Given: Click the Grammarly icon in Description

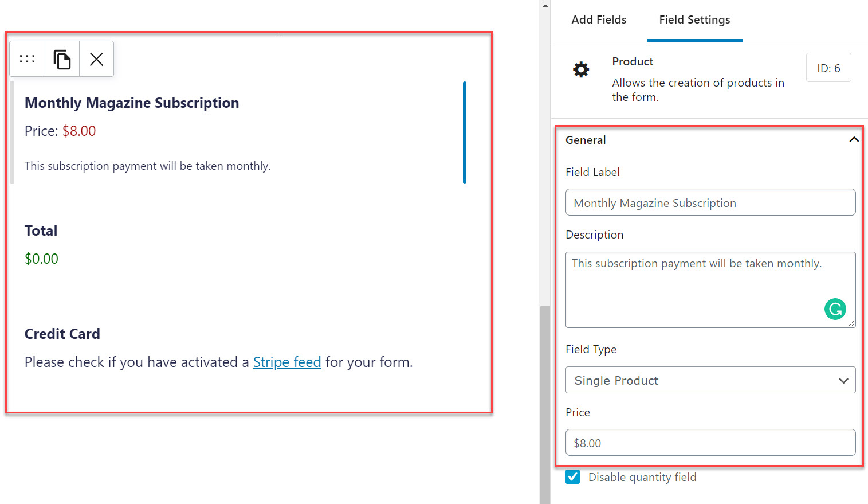Looking at the screenshot, I should 835,309.
